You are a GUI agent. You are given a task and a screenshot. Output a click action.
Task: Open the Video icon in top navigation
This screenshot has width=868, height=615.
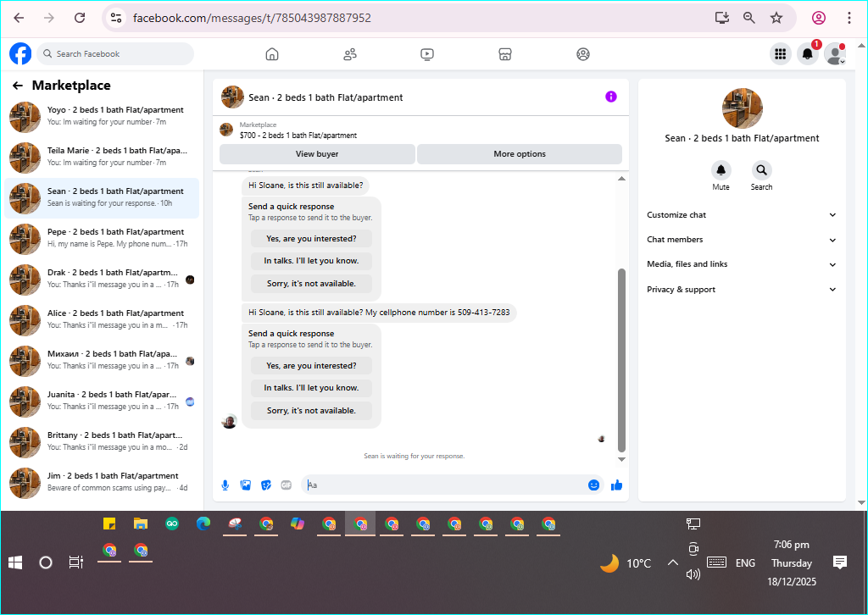pyautogui.click(x=427, y=54)
